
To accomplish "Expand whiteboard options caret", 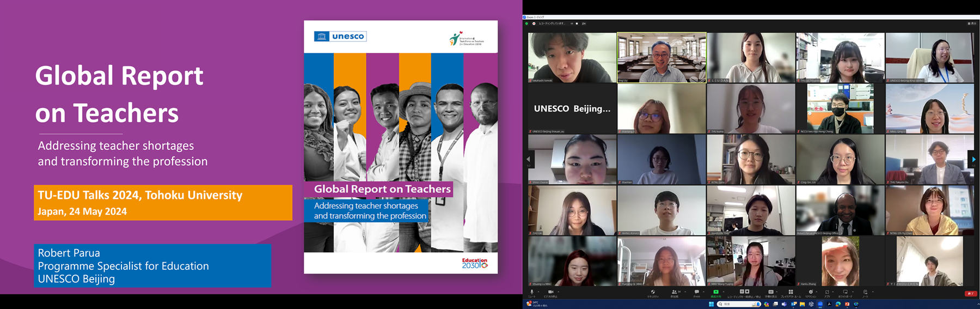I will click(x=853, y=292).
